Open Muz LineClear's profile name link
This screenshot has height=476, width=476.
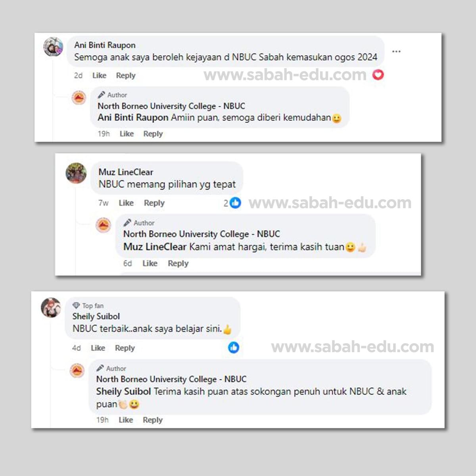[x=126, y=172]
